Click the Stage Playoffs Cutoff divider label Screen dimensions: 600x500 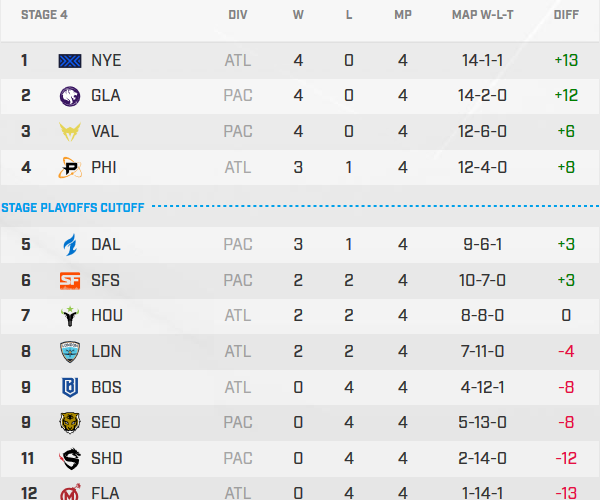[x=73, y=207]
